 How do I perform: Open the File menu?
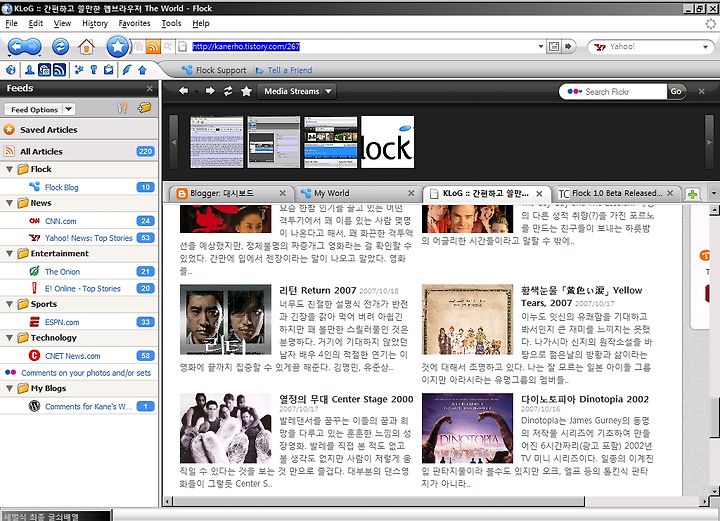[11, 23]
